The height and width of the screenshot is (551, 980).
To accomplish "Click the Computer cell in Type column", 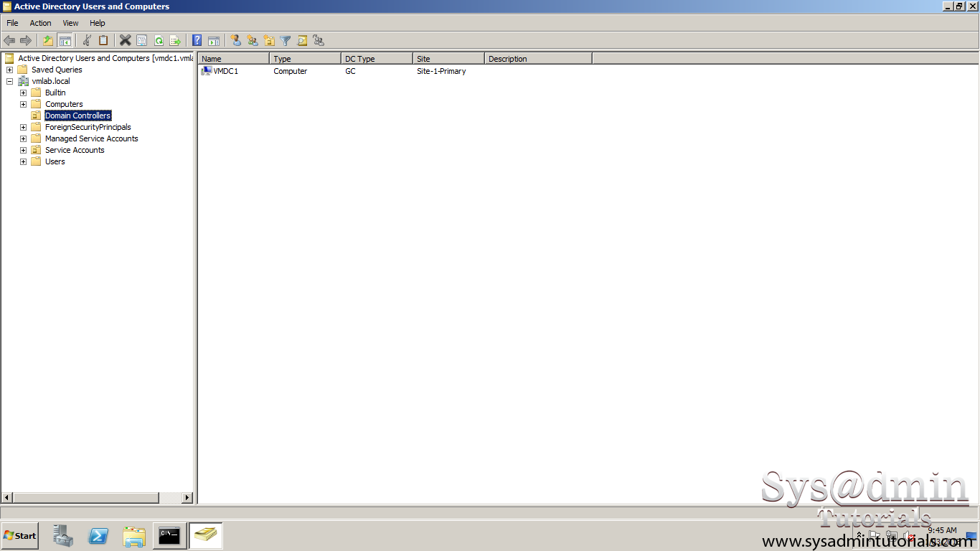I will pyautogui.click(x=291, y=71).
